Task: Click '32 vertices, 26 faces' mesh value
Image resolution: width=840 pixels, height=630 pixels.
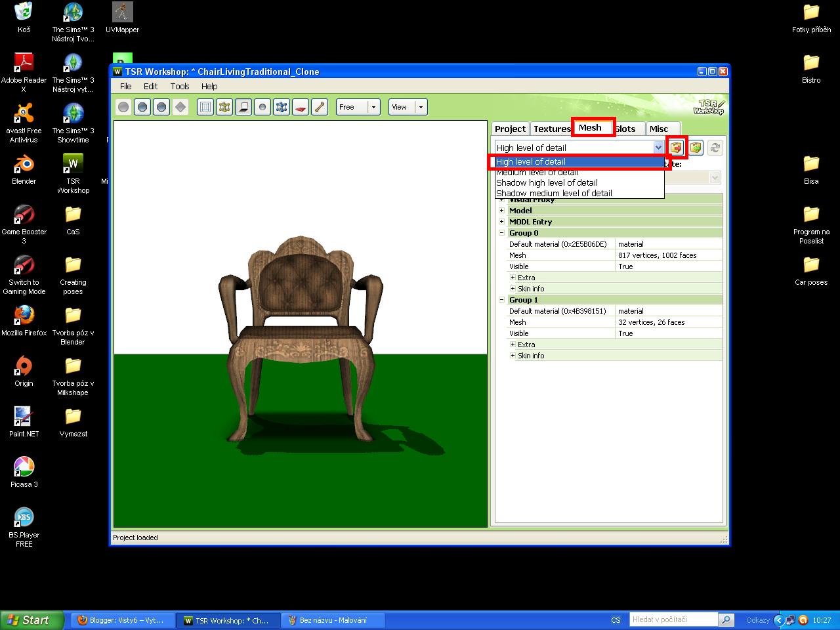Action: [x=669, y=322]
